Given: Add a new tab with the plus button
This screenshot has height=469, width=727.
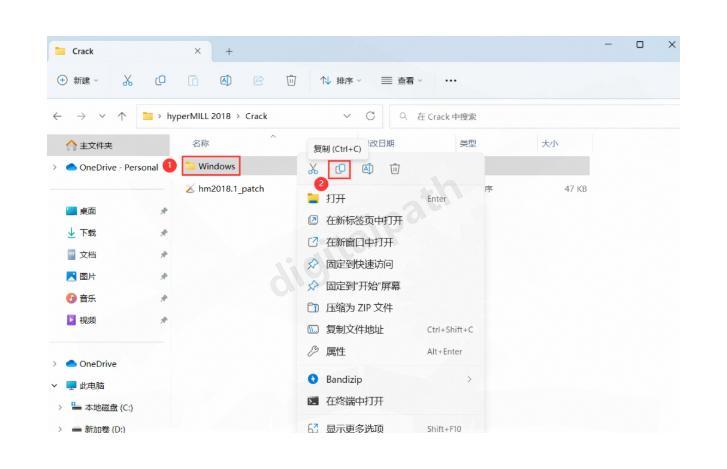Looking at the screenshot, I should [229, 51].
